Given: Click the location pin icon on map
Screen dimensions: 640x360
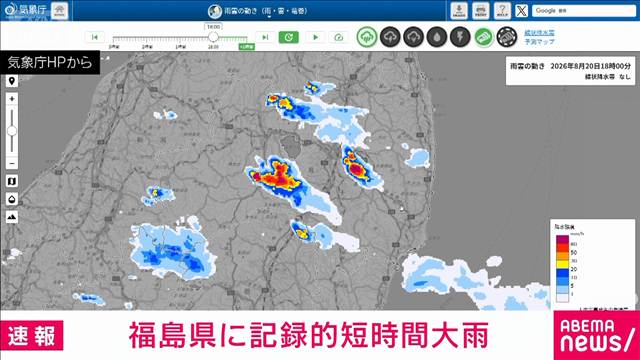Looking at the screenshot, I should pyautogui.click(x=12, y=81).
